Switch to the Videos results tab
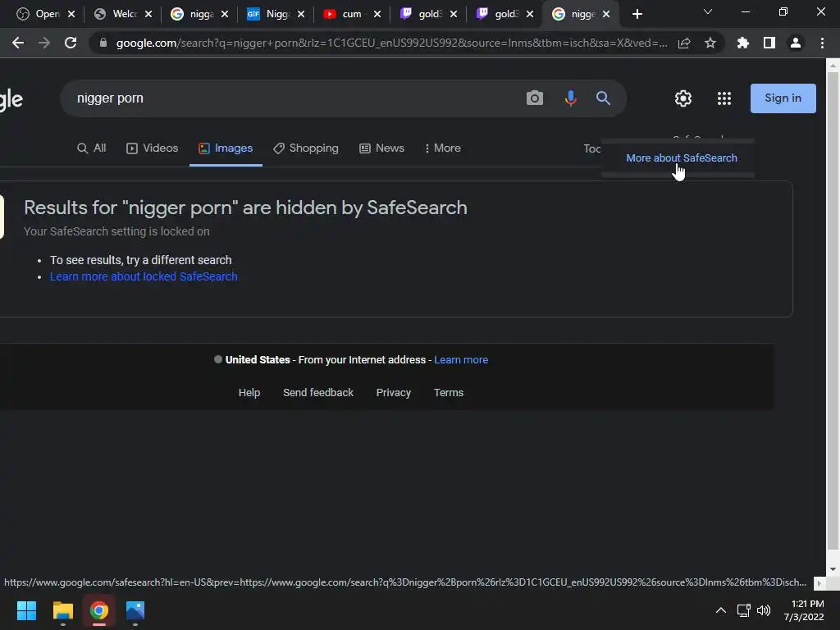Screen dimensions: 840x630 pyautogui.click(x=152, y=148)
